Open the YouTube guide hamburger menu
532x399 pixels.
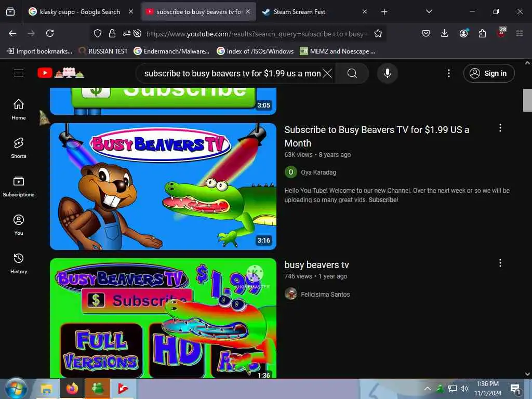tap(19, 73)
